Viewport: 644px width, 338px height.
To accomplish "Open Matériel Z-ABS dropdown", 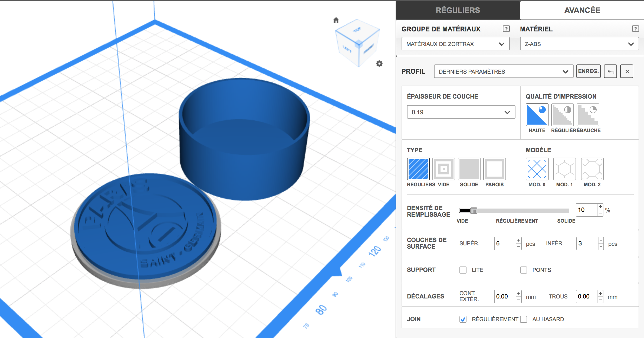I will 579,44.
